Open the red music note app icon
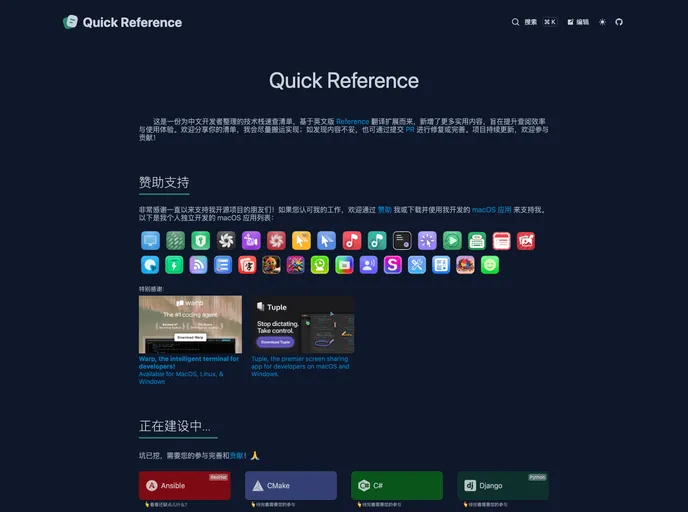 tap(351, 241)
